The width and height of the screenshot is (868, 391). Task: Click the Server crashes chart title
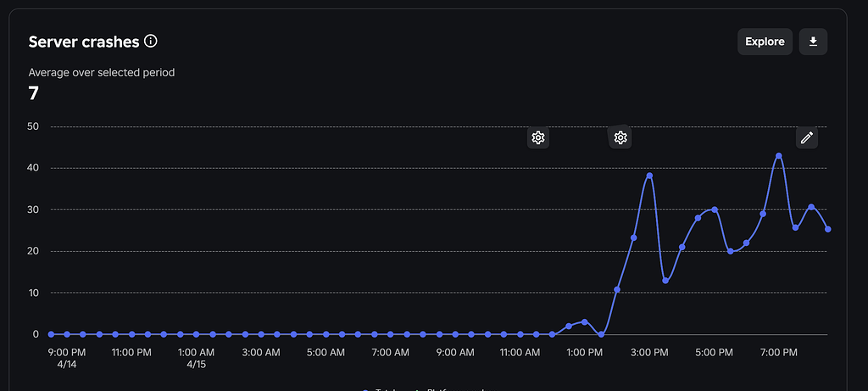point(84,42)
